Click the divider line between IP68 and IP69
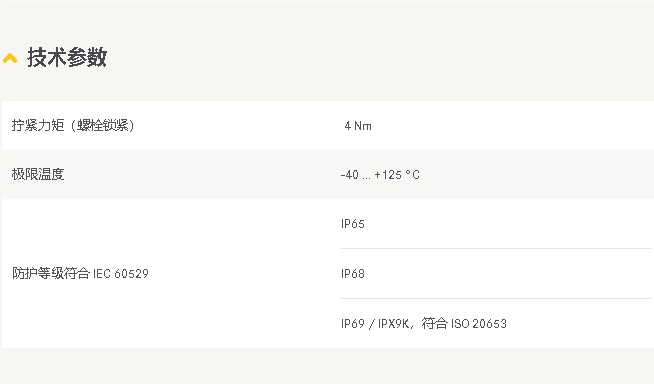 pyautogui.click(x=496, y=299)
